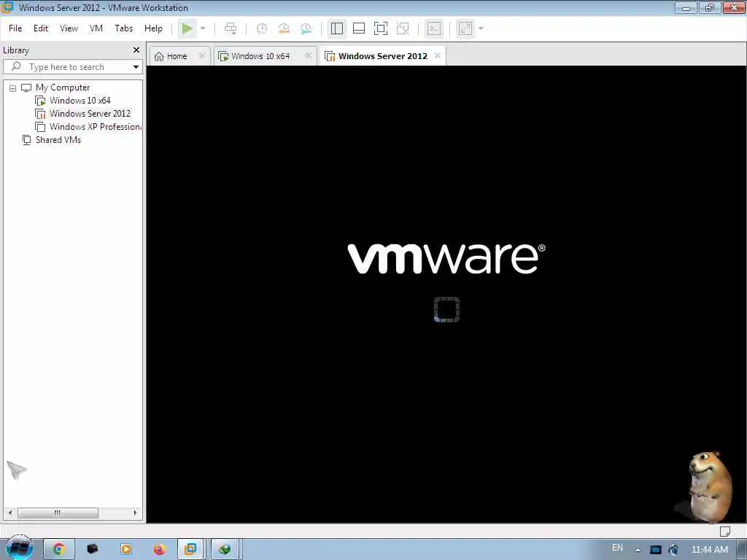This screenshot has height=560, width=747.
Task: Open the library search dropdown arrow
Action: point(136,67)
